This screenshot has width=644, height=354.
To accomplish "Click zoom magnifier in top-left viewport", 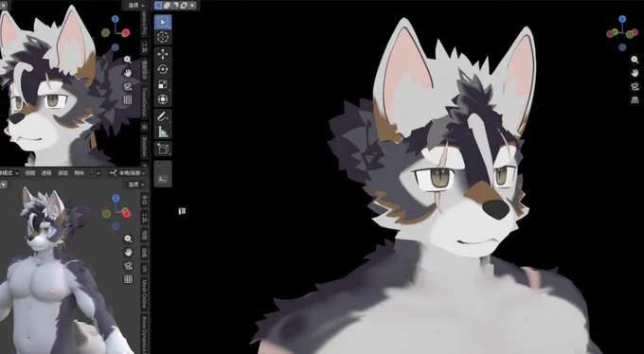I will point(128,60).
